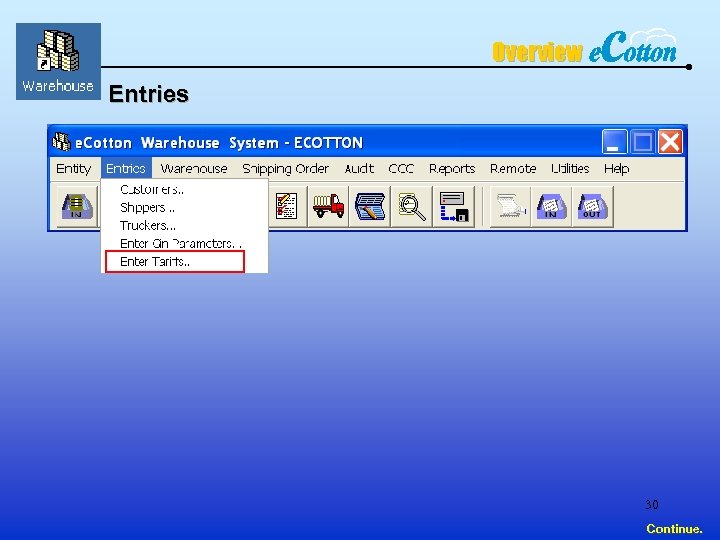Click the greyed document scroll icon
The image size is (720, 540).
click(x=510, y=206)
